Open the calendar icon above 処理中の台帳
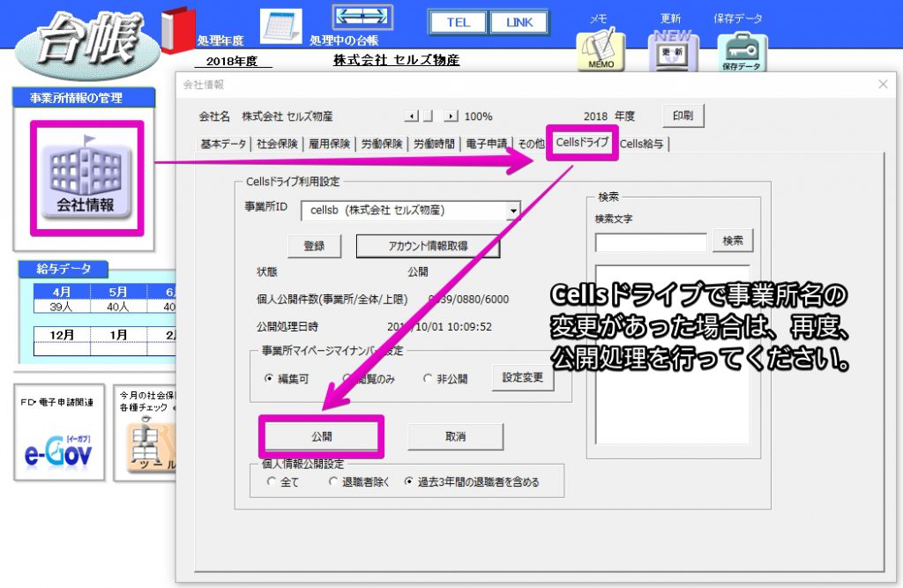This screenshot has height=588, width=903. coord(280,26)
